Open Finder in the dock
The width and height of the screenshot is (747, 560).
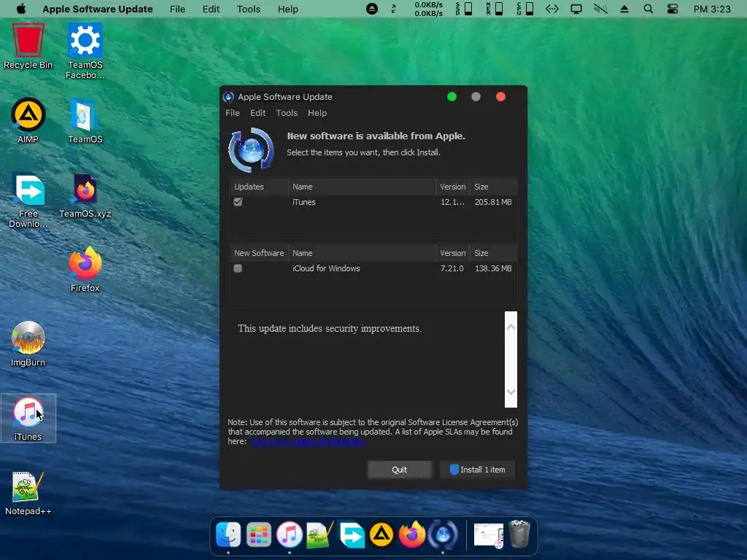[x=228, y=534]
